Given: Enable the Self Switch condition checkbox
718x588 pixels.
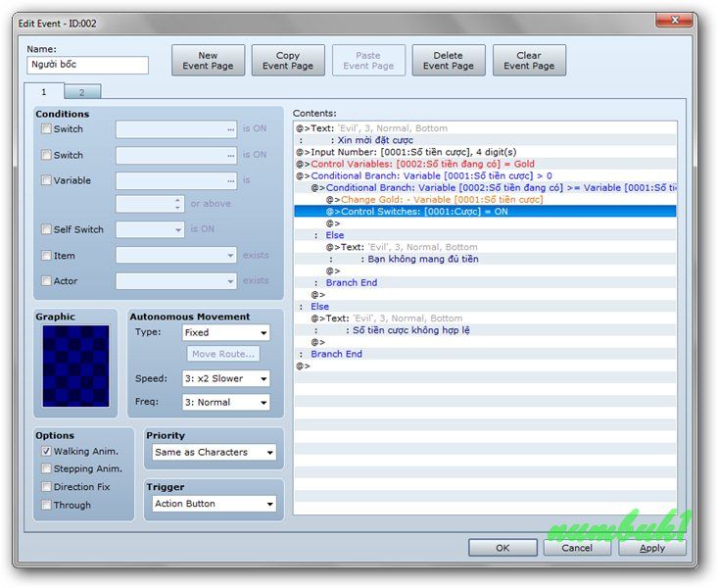Looking at the screenshot, I should tap(46, 229).
